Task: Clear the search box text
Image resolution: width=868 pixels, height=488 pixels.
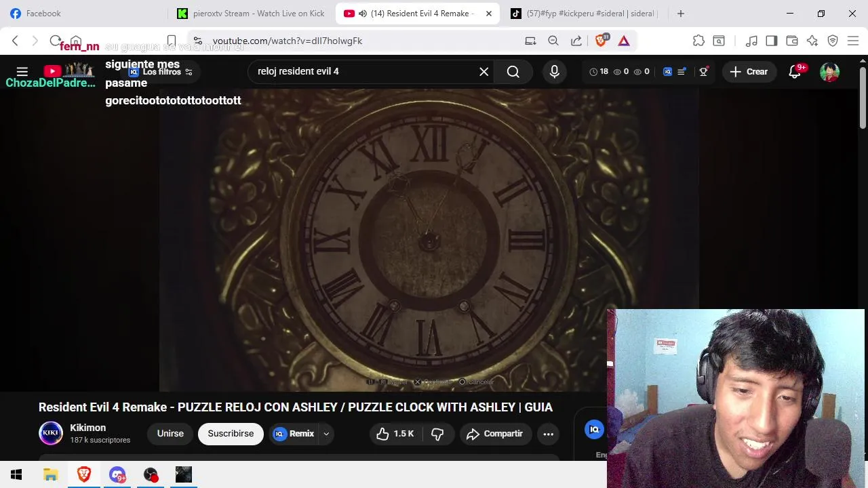Action: click(484, 71)
